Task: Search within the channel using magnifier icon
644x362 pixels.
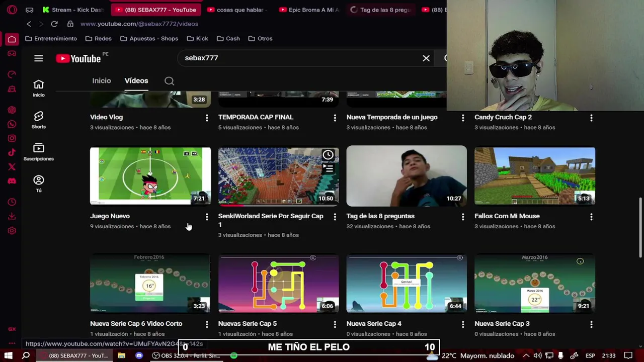Action: pyautogui.click(x=170, y=81)
